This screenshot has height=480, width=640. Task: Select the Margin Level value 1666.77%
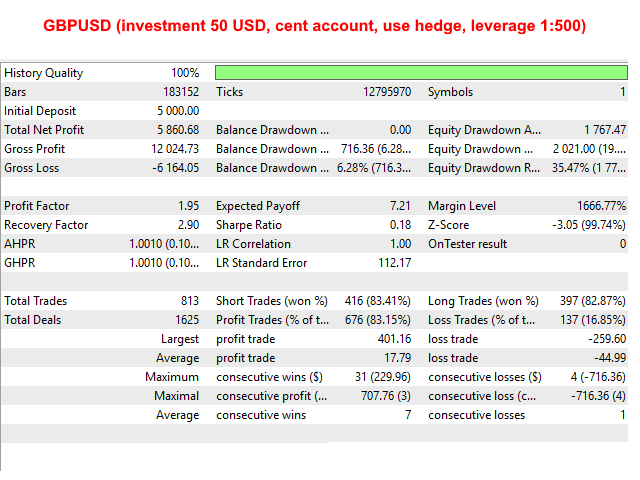point(599,206)
